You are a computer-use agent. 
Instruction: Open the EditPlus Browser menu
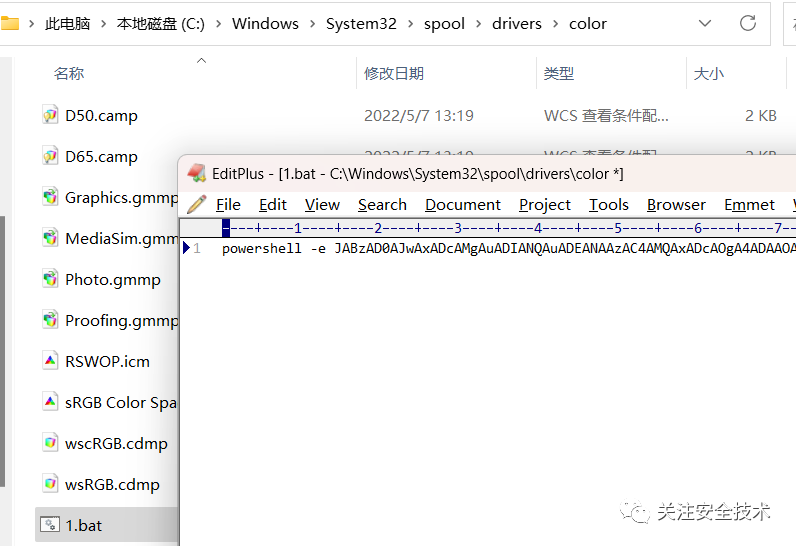676,204
